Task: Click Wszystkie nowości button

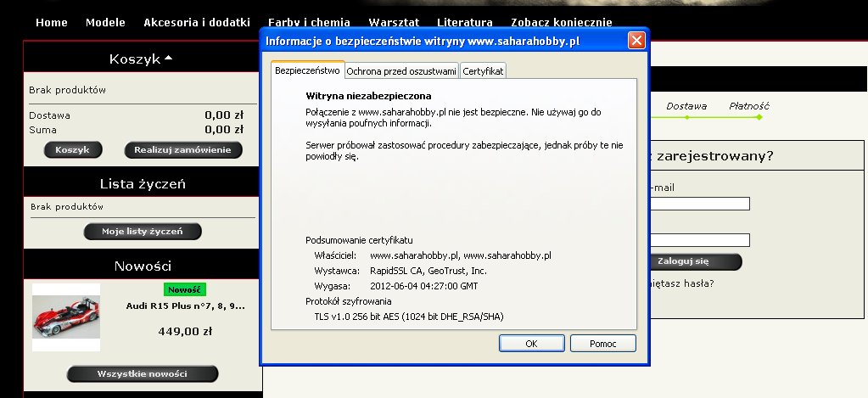Action: point(143,373)
